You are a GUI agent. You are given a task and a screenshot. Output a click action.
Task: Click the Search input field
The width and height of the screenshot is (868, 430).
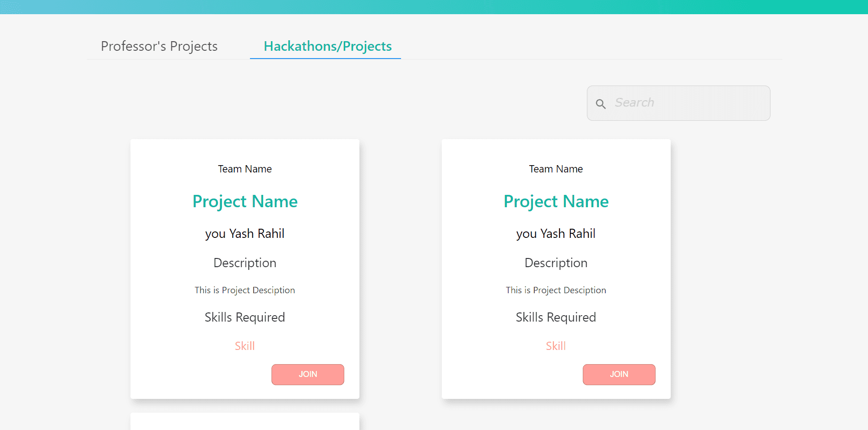pos(678,103)
